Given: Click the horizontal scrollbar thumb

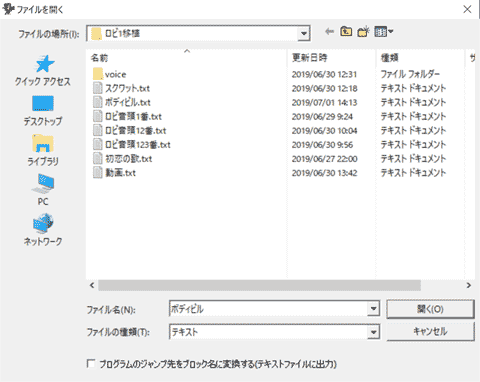Looking at the screenshot, I should click(259, 285).
